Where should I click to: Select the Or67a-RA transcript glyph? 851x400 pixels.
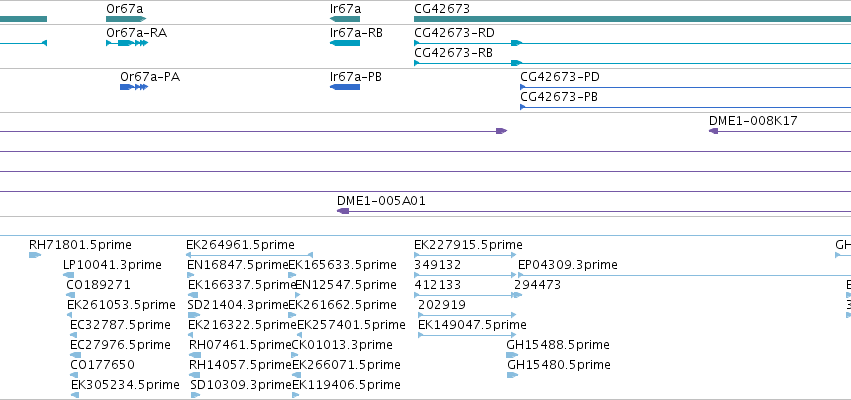pos(127,43)
